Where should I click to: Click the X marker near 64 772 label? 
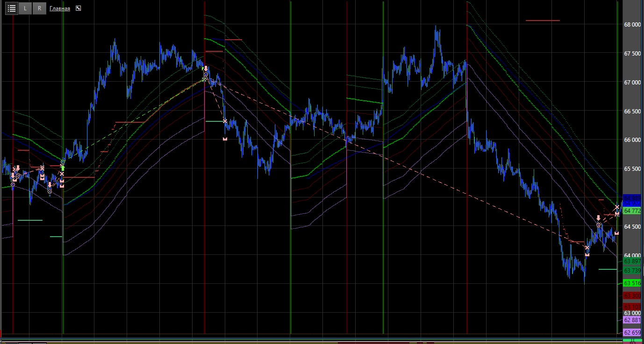click(617, 207)
